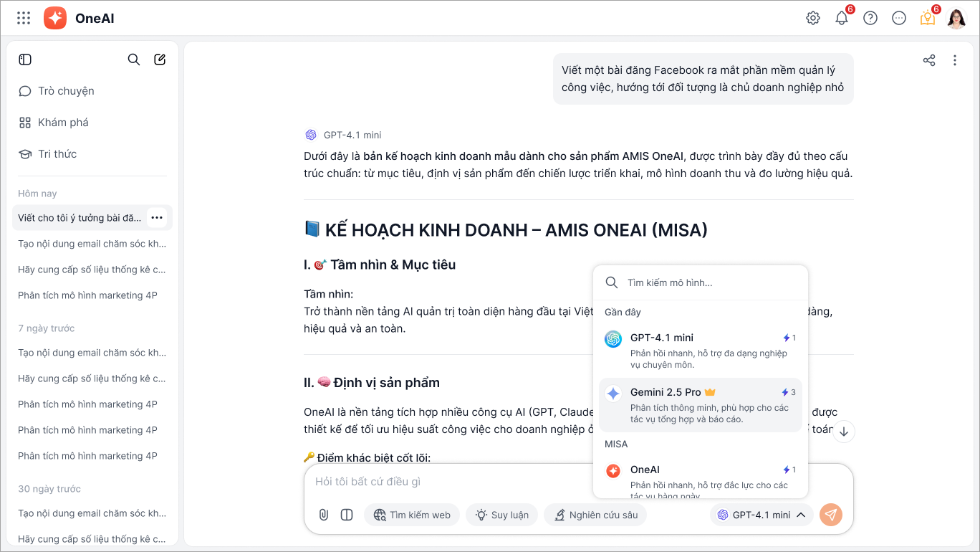This screenshot has width=980, height=552.
Task: Click the "Hôm nay" section label
Action: tap(37, 194)
